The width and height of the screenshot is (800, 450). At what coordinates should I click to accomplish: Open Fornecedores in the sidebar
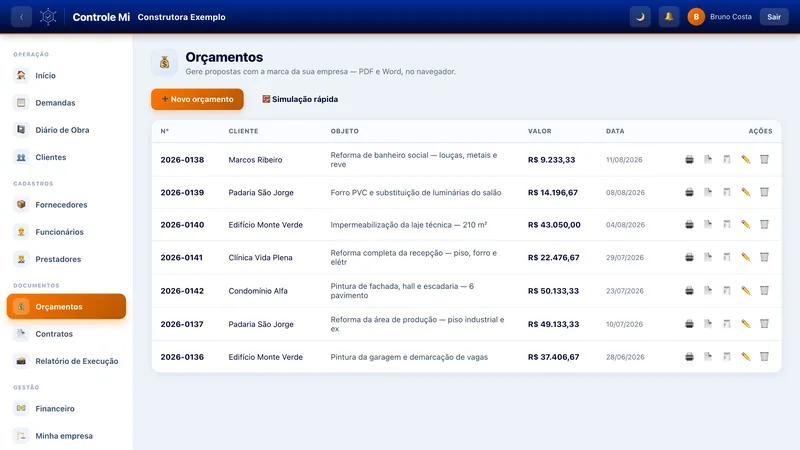click(66, 205)
